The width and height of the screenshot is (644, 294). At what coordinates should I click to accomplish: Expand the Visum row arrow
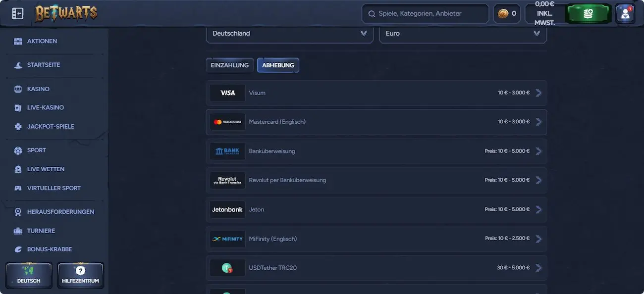(x=539, y=93)
